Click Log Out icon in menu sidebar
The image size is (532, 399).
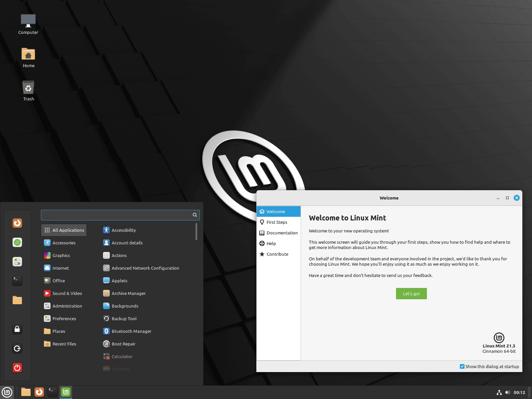pyautogui.click(x=17, y=348)
